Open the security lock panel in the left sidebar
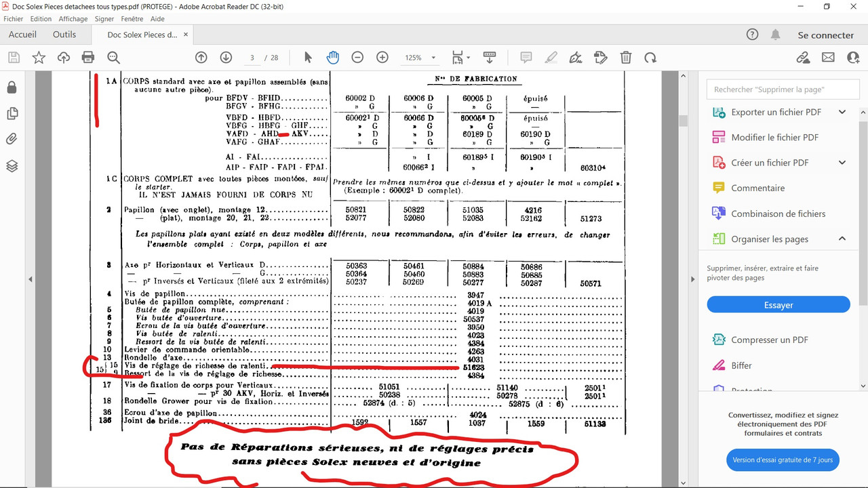This screenshot has width=868, height=488. [x=12, y=87]
